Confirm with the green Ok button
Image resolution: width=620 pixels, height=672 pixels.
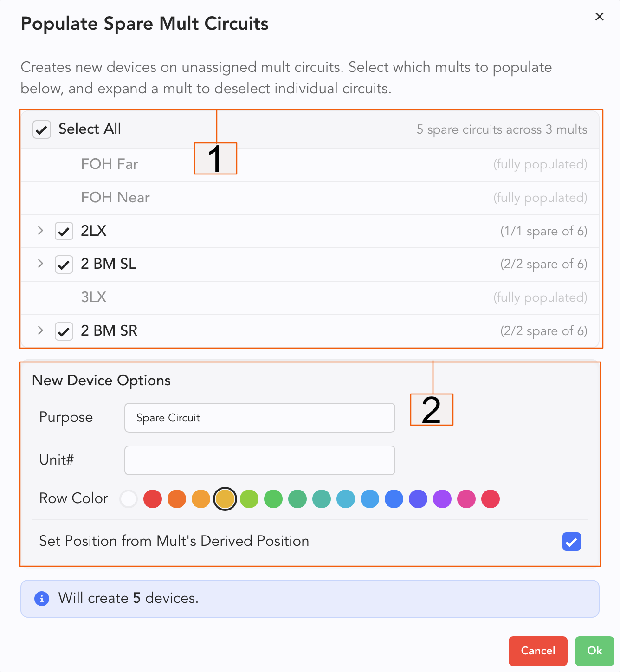594,651
